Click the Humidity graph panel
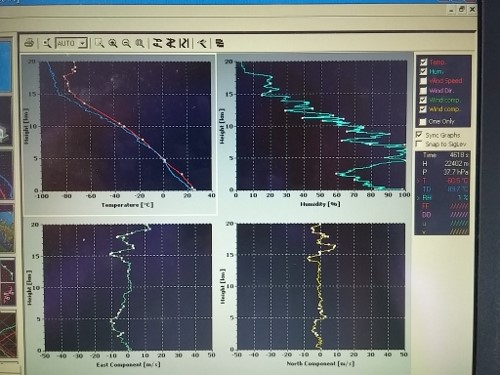500x375 pixels. click(x=321, y=126)
